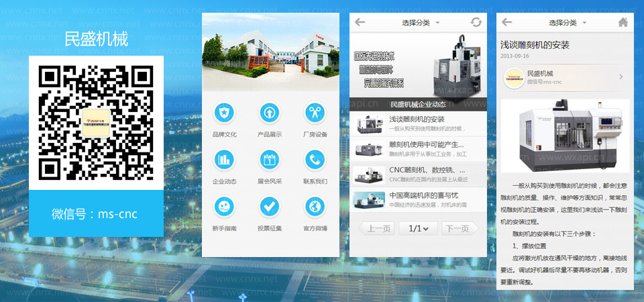644x302 pixels.
Task: Open the 投票征集 checkmark icon
Action: pyautogui.click(x=270, y=206)
